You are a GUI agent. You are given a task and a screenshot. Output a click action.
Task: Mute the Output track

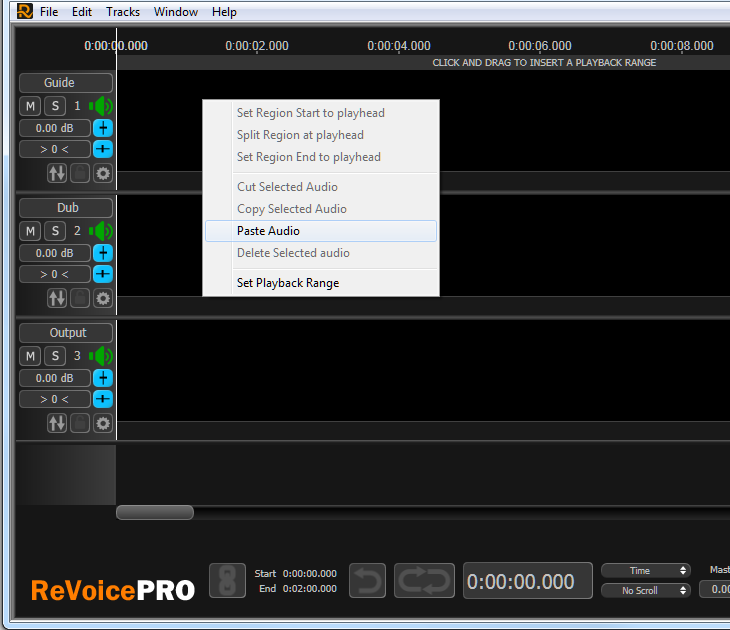[x=30, y=356]
